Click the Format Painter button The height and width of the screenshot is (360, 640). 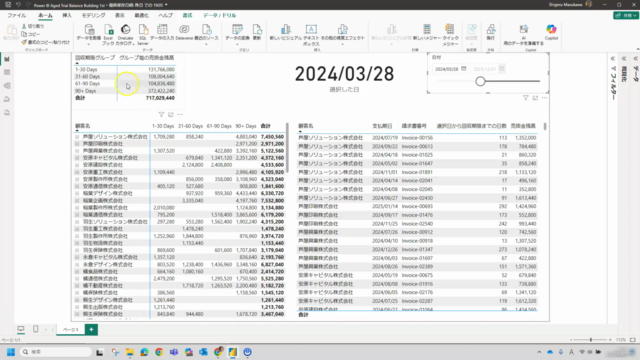point(46,42)
